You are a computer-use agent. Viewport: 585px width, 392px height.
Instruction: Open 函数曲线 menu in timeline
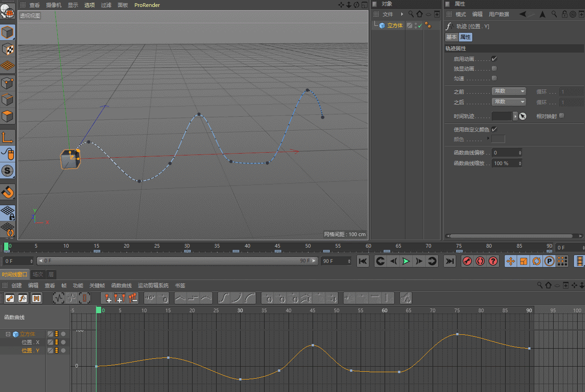[x=121, y=285]
